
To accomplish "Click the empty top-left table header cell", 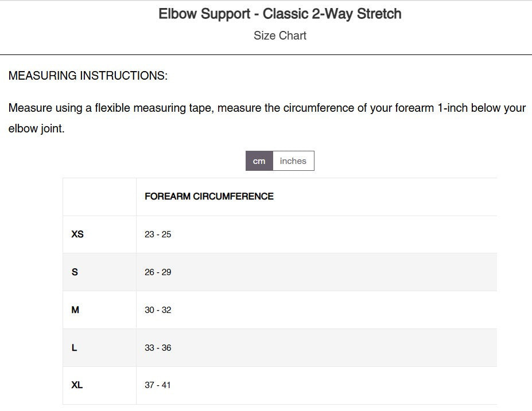I will 99,197.
